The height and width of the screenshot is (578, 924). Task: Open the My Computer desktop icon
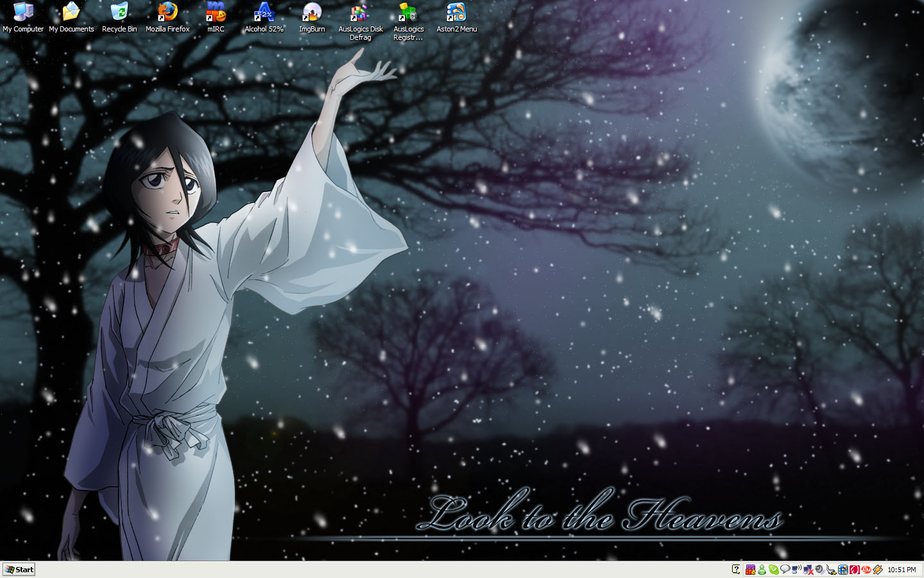tap(23, 13)
